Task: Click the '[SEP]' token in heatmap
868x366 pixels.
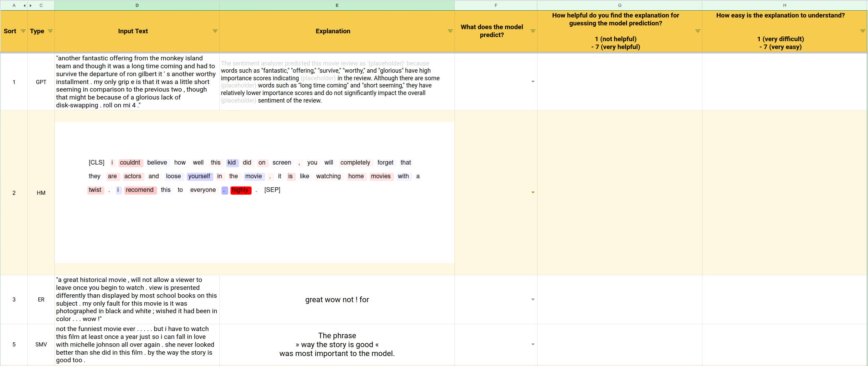Action: point(272,190)
